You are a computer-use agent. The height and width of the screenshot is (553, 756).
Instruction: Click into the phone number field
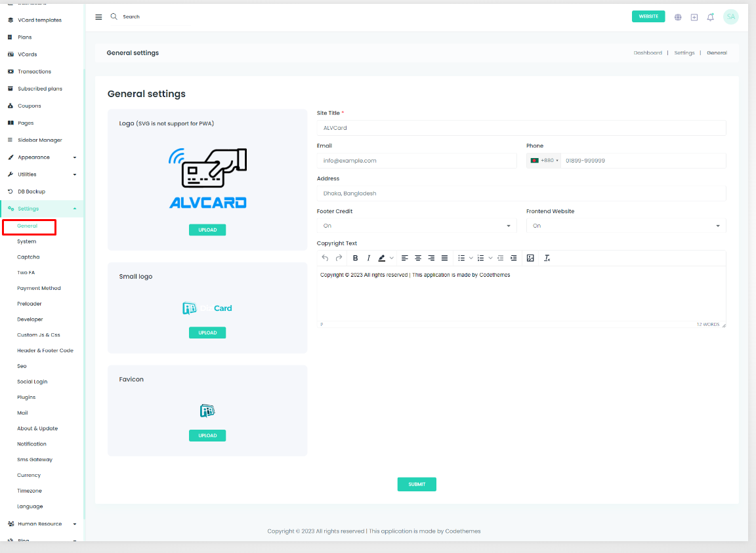point(643,161)
